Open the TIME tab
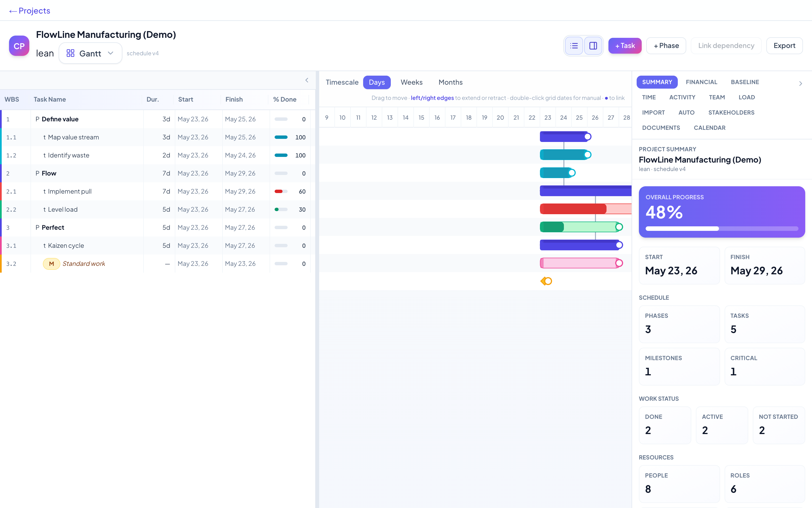The width and height of the screenshot is (812, 508). (648, 97)
